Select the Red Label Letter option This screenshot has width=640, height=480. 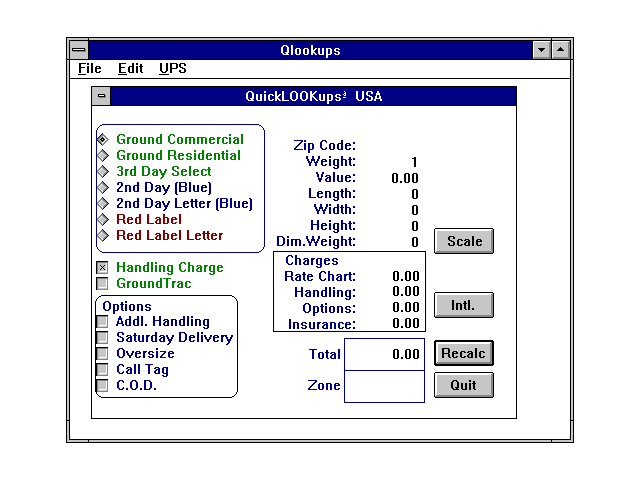click(x=103, y=236)
